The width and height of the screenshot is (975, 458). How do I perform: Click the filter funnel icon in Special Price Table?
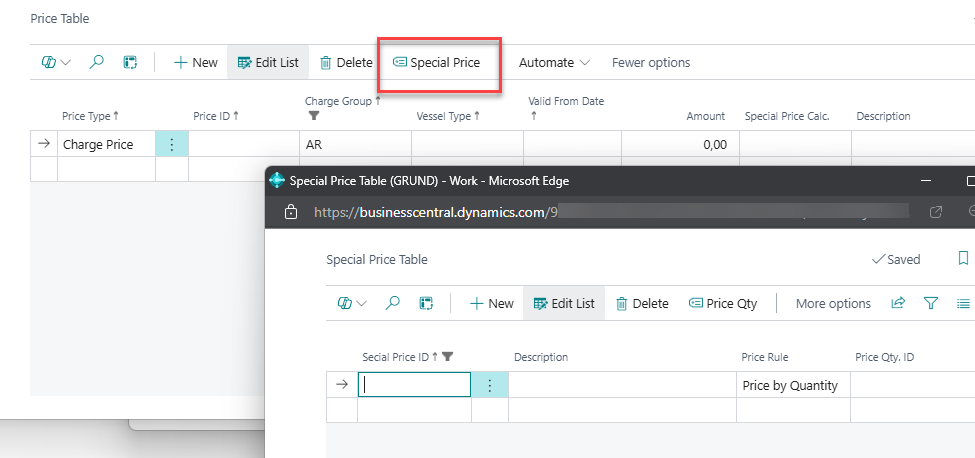930,303
